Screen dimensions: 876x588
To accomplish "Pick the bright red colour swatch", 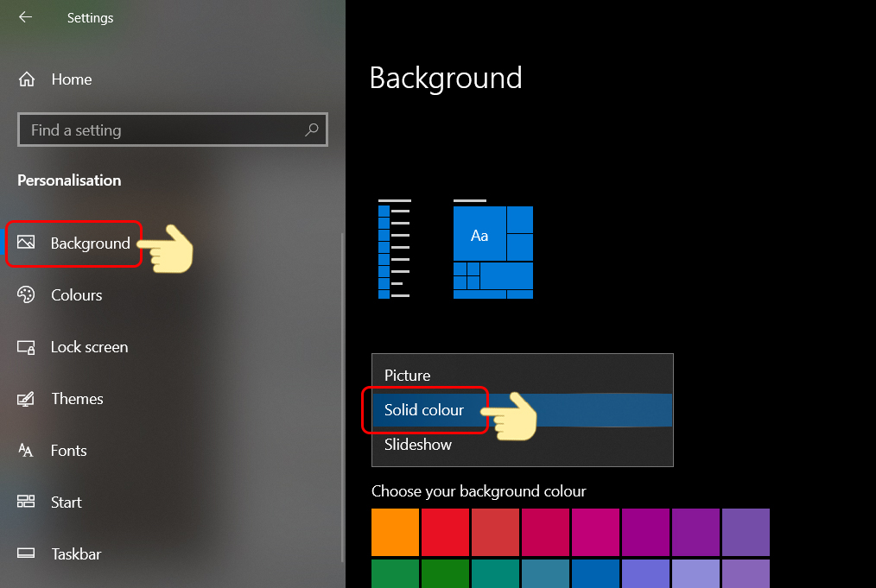I will click(x=445, y=532).
